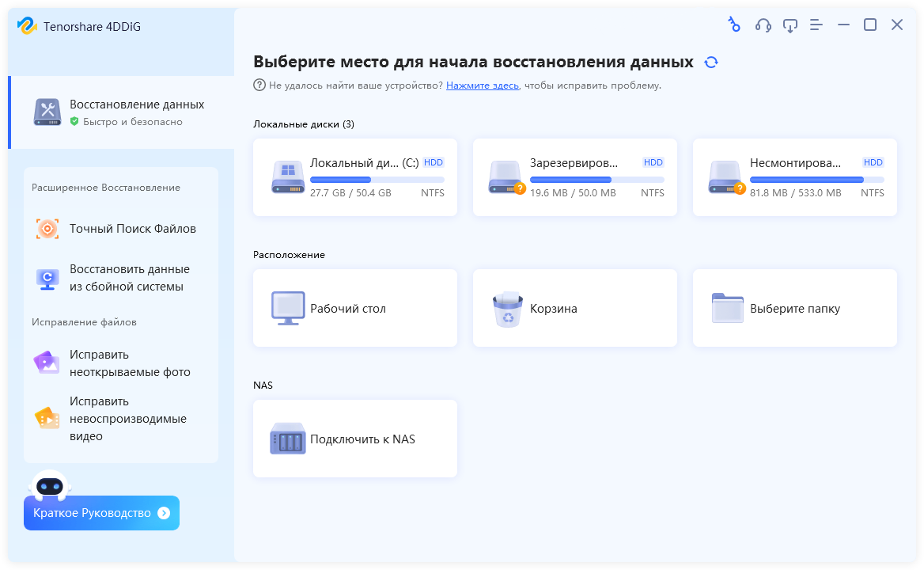Choose the Несмонтированный unmounted partition
Screen dimensions: 924x570
(794, 177)
